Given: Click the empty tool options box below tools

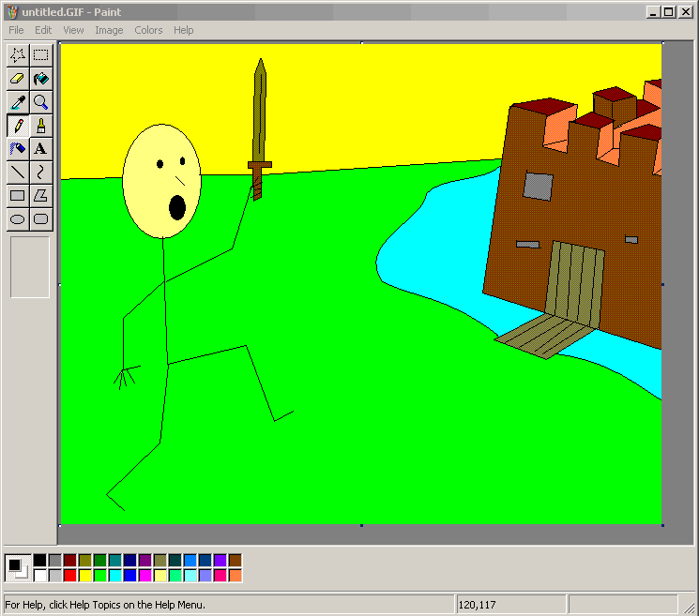Looking at the screenshot, I should coord(30,267).
